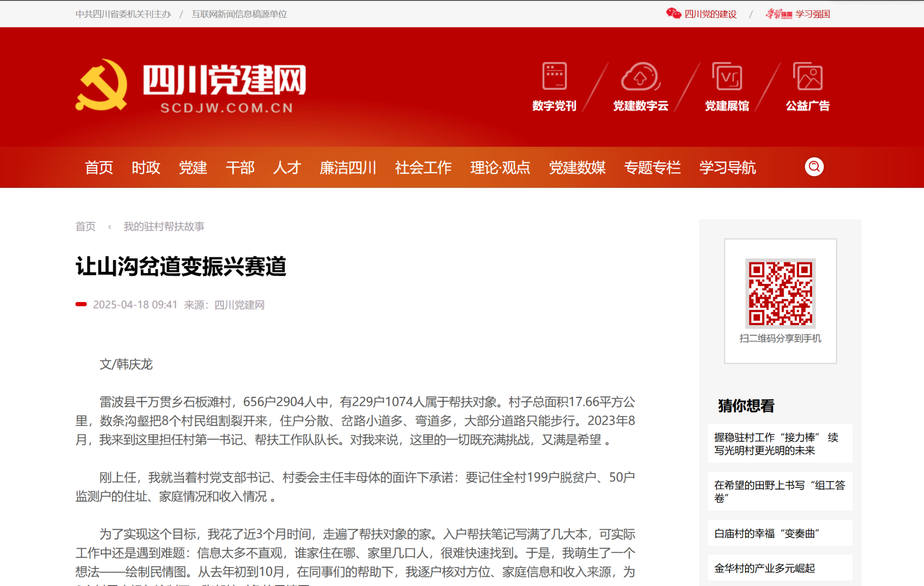Open the 党建数字云 cloud icon

[x=641, y=76]
